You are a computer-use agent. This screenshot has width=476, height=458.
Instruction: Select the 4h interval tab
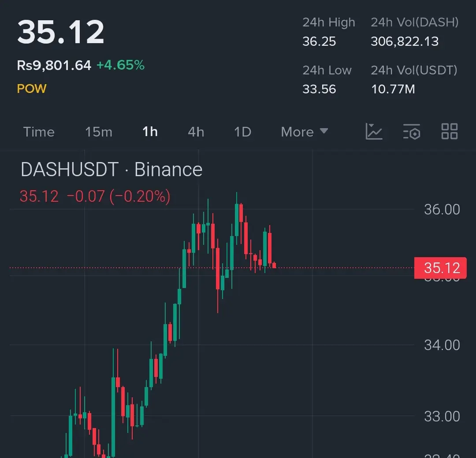tap(196, 132)
